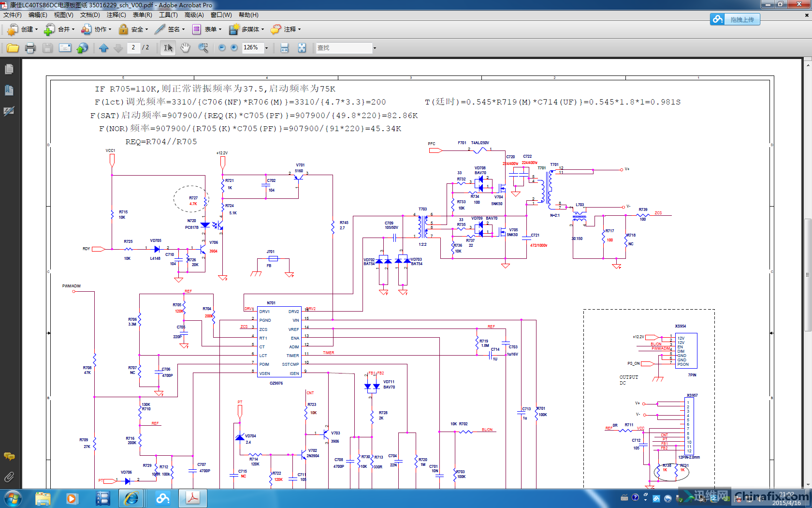Open Internet Explorer from the taskbar

pyautogui.click(x=131, y=498)
